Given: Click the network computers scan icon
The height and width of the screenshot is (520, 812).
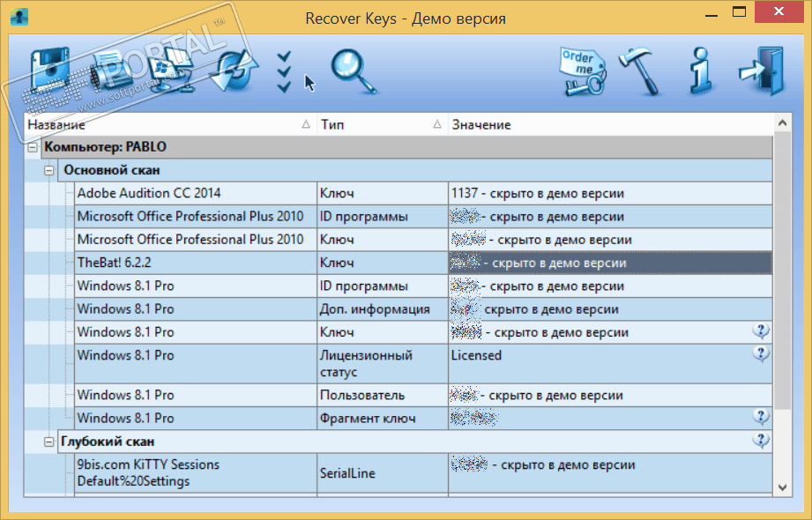Looking at the screenshot, I should point(173,71).
